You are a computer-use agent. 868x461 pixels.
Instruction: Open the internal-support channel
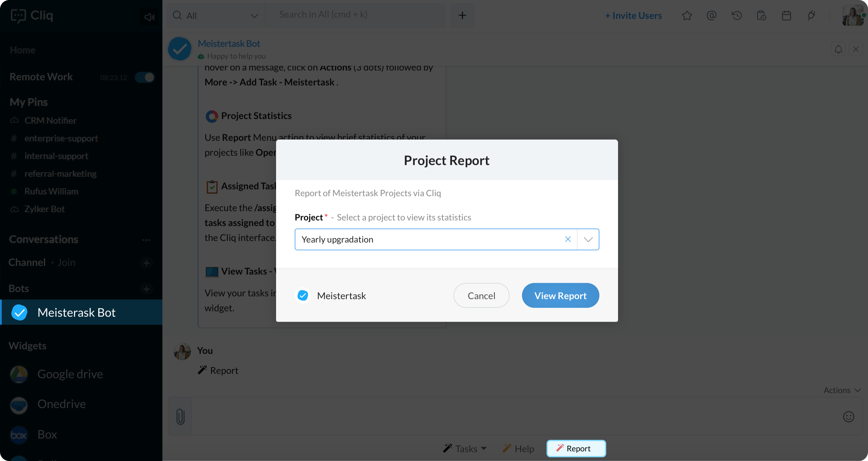click(56, 156)
